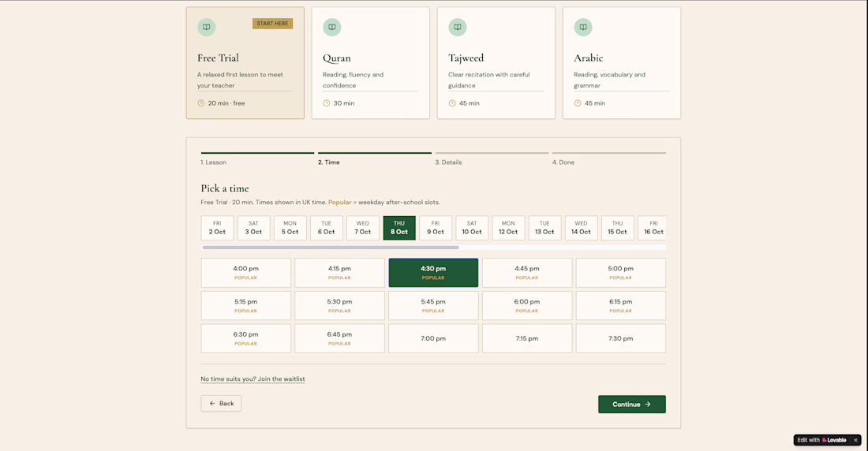Pick the 6:00 pm time slot

tap(527, 305)
